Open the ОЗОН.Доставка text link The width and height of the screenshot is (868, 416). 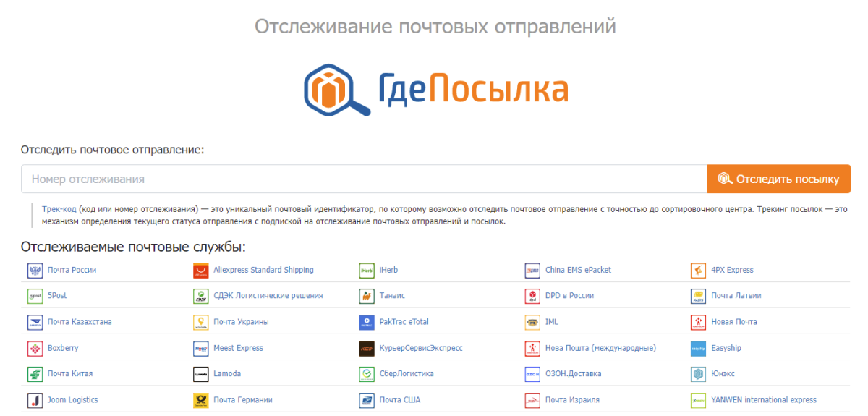tap(573, 373)
